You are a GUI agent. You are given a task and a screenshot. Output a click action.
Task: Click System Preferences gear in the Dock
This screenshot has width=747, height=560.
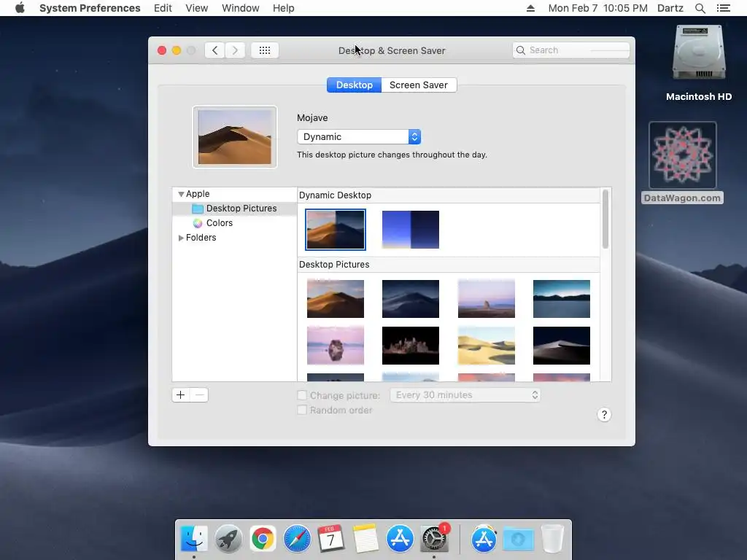pos(434,539)
